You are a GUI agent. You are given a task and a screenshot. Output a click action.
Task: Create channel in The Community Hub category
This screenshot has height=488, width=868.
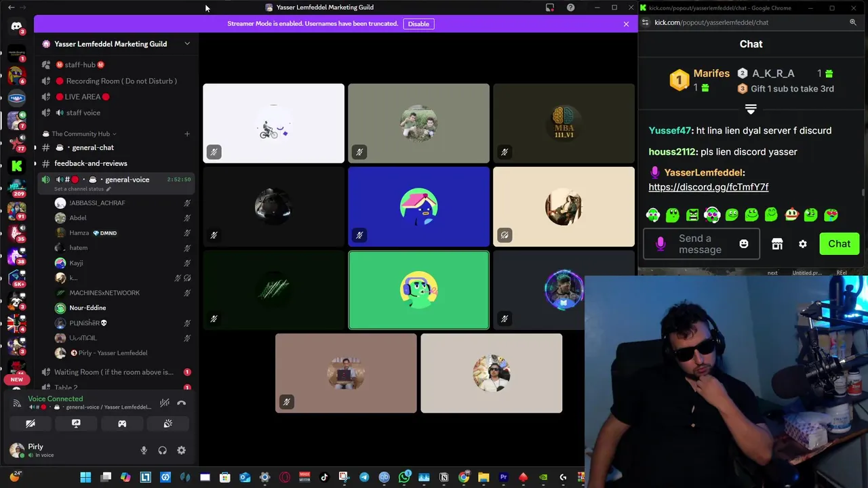pyautogui.click(x=187, y=134)
